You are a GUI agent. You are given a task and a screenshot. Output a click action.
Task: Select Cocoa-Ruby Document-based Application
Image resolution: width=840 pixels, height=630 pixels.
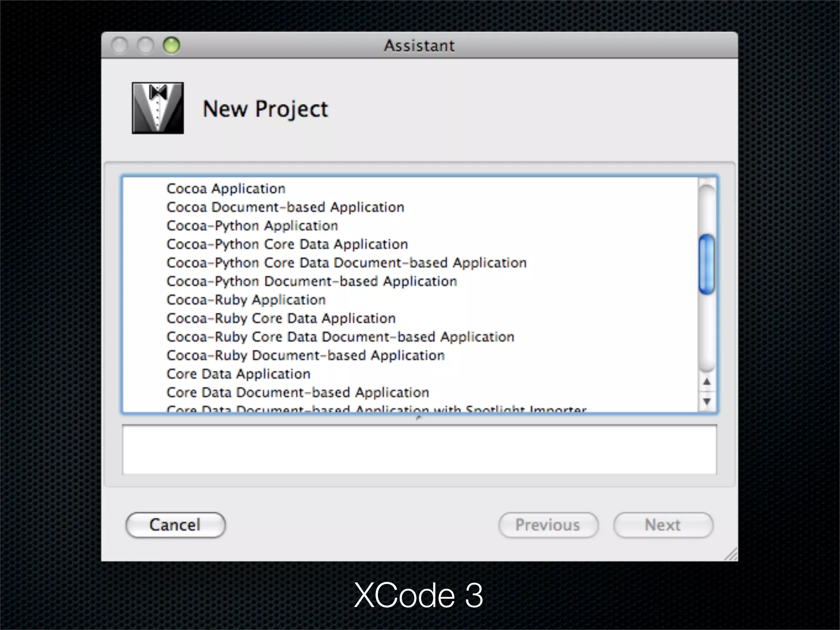click(x=306, y=355)
